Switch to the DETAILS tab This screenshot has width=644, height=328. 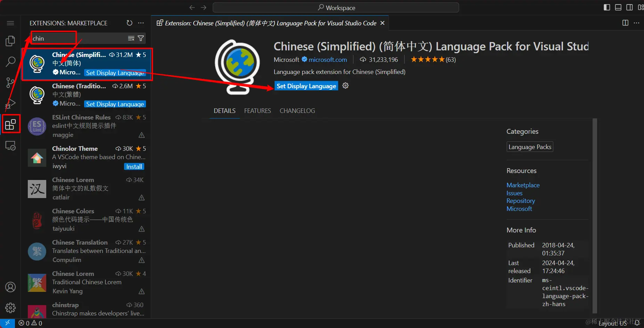tap(225, 111)
